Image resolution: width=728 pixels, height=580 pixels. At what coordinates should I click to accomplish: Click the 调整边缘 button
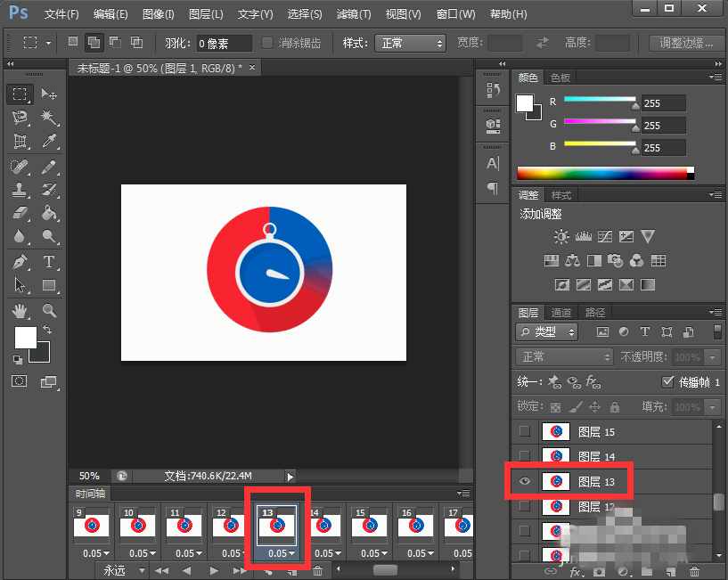(685, 43)
